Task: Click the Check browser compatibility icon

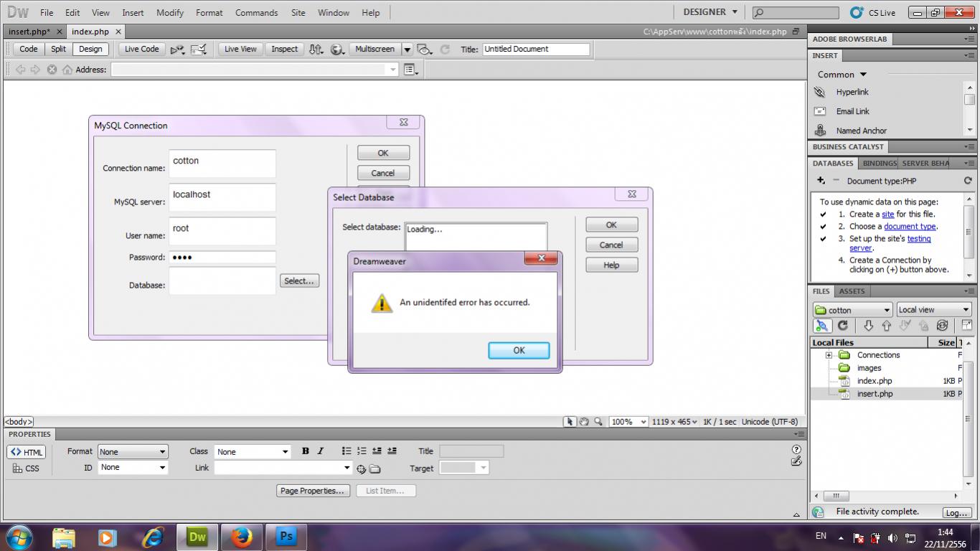Action: (199, 49)
